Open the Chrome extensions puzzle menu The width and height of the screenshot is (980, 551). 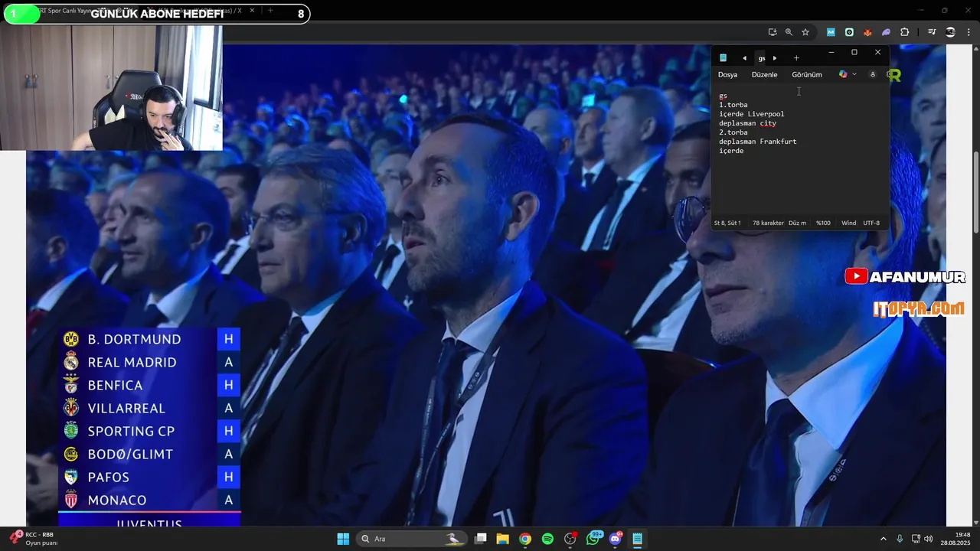tap(904, 32)
